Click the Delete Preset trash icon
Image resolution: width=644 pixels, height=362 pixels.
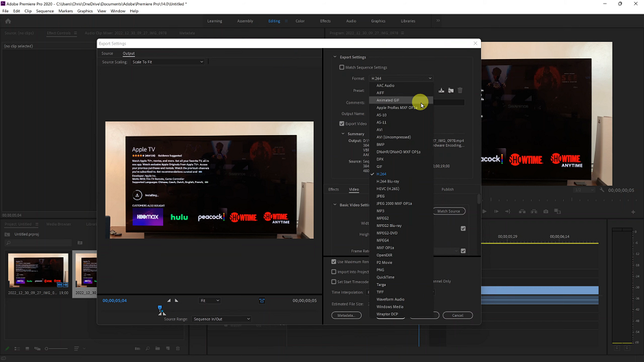tap(460, 90)
